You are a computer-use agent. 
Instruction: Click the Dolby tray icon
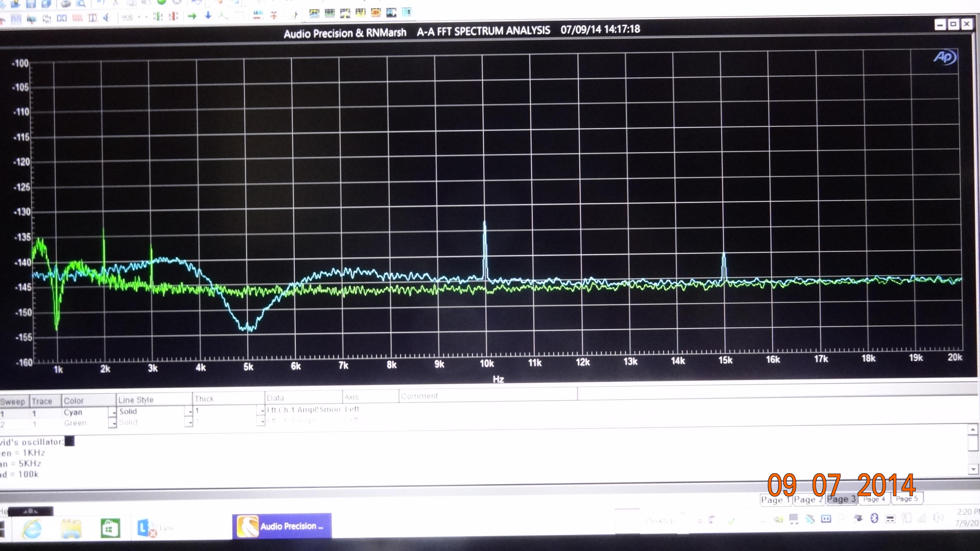pyautogui.click(x=826, y=519)
